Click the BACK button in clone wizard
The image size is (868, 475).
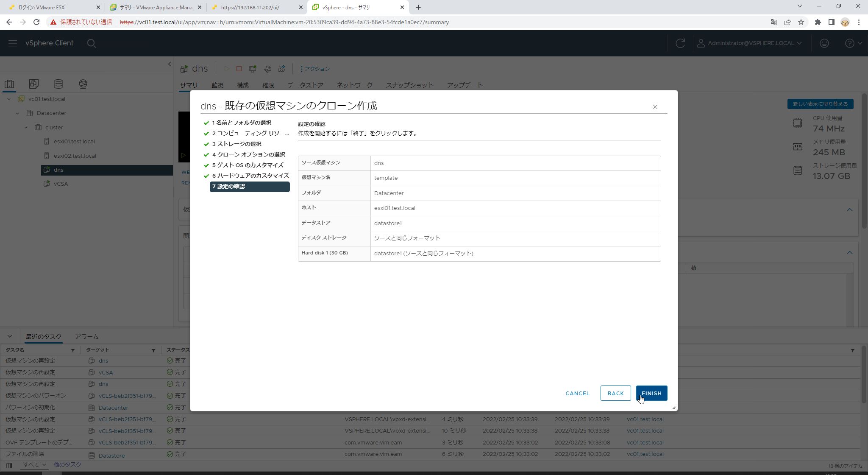click(x=615, y=393)
